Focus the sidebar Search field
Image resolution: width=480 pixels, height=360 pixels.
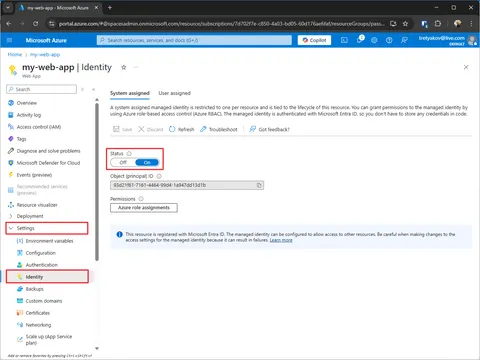(41, 89)
